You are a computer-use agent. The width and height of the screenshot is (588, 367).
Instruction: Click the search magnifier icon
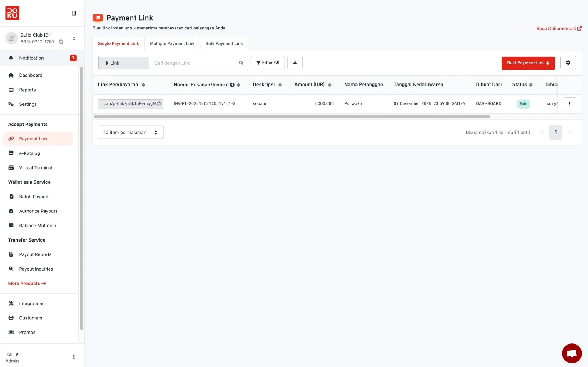(x=241, y=63)
